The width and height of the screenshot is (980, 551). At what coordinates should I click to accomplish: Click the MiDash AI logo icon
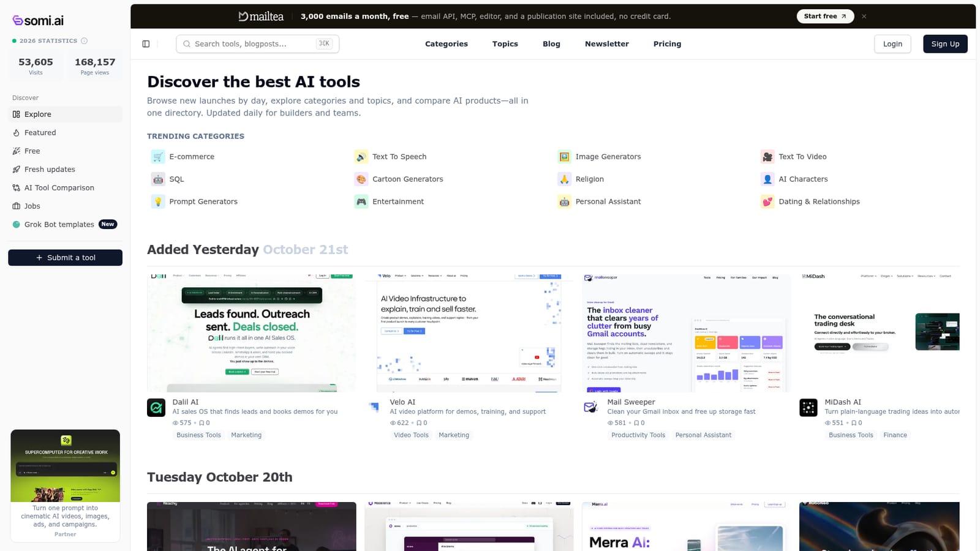(x=809, y=408)
